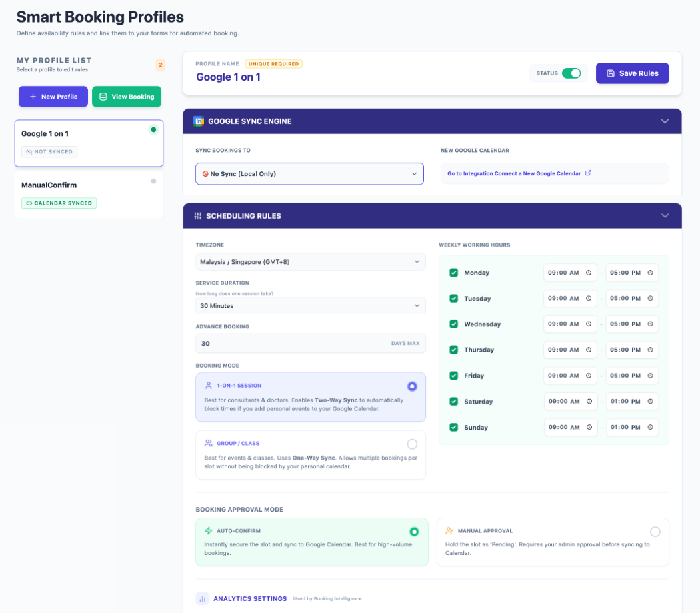Toggle the profile STATUS switch off
Screen dimensions: 700x613
click(x=571, y=73)
